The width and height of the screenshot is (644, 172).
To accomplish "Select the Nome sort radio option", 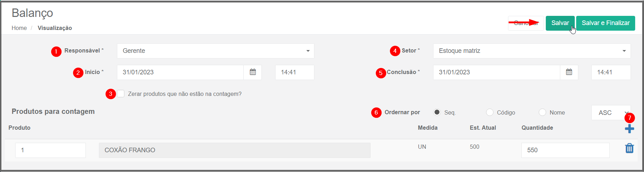I will [x=542, y=112].
